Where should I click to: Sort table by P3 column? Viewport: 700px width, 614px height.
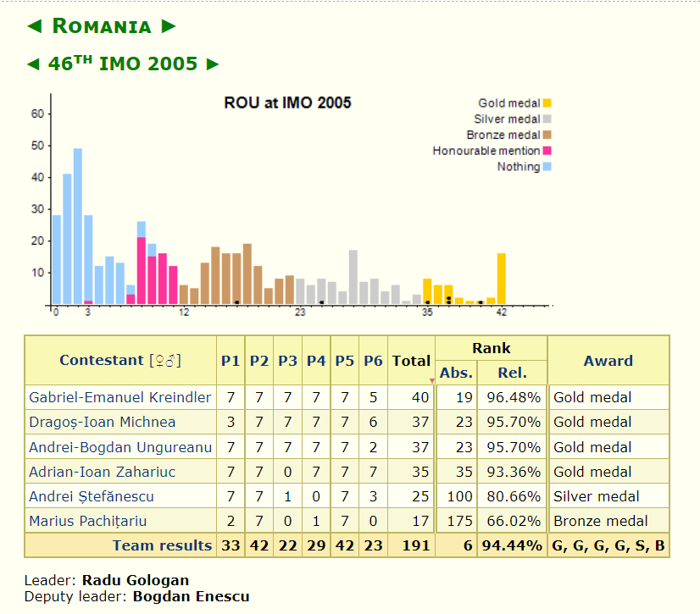tap(287, 361)
